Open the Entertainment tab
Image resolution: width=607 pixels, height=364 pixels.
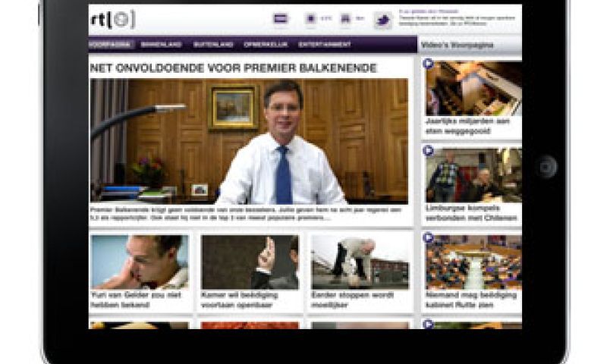pyautogui.click(x=325, y=45)
